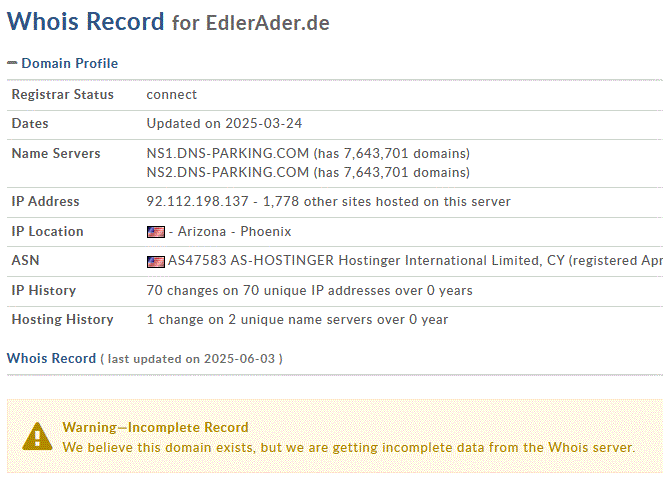Collapse the Domain Profile section minus icon

tap(12, 63)
